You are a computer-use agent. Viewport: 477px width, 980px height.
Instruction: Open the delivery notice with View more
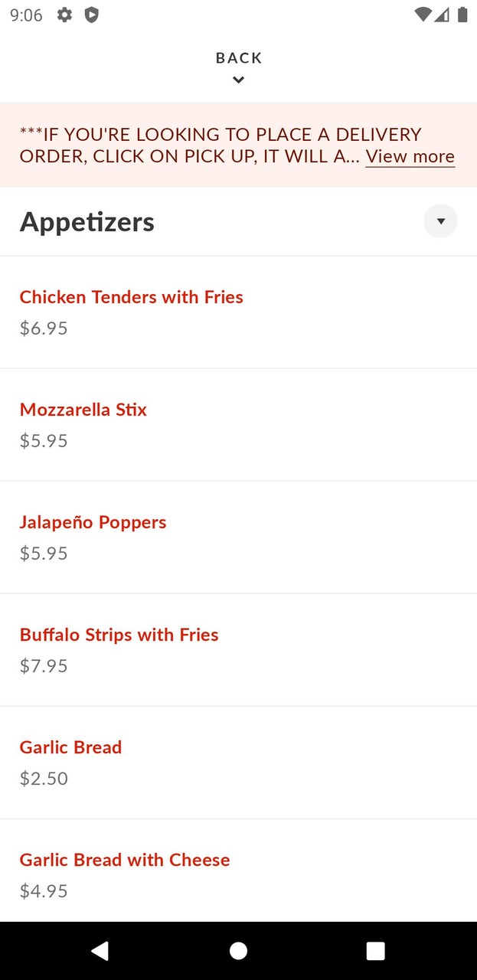coord(410,156)
